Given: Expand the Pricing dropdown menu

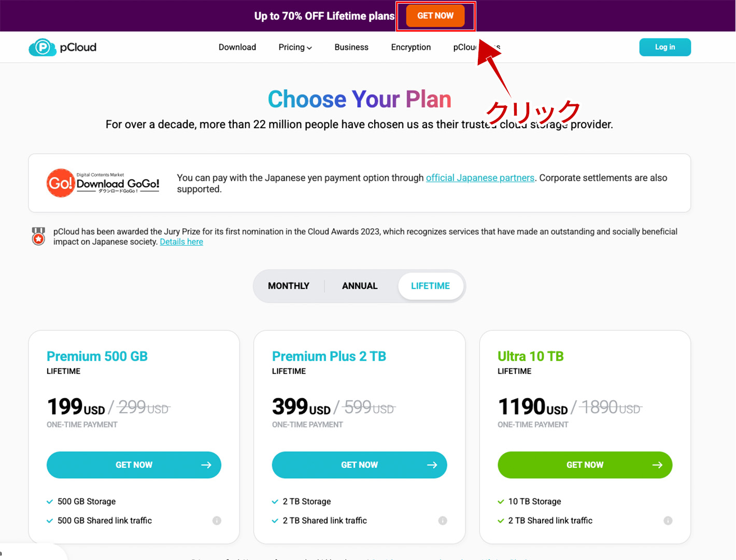Looking at the screenshot, I should [x=295, y=48].
